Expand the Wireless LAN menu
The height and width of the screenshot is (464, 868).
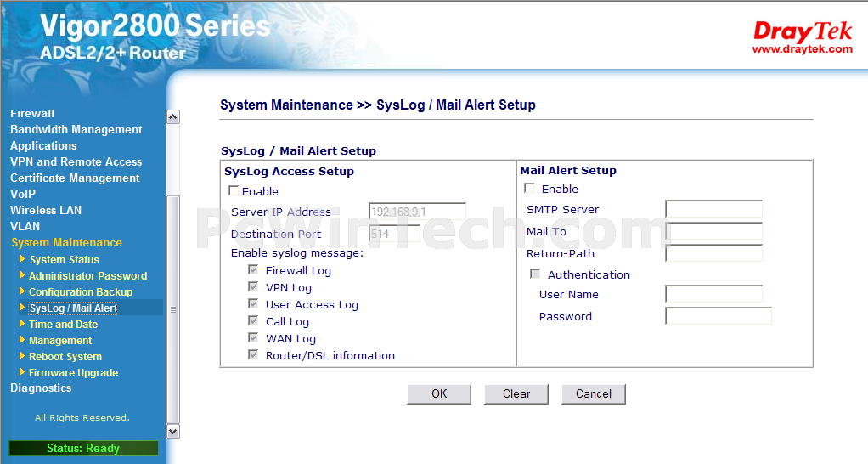coord(45,210)
